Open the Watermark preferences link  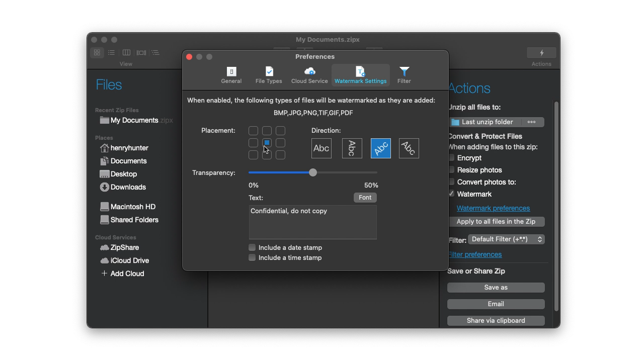(x=493, y=208)
